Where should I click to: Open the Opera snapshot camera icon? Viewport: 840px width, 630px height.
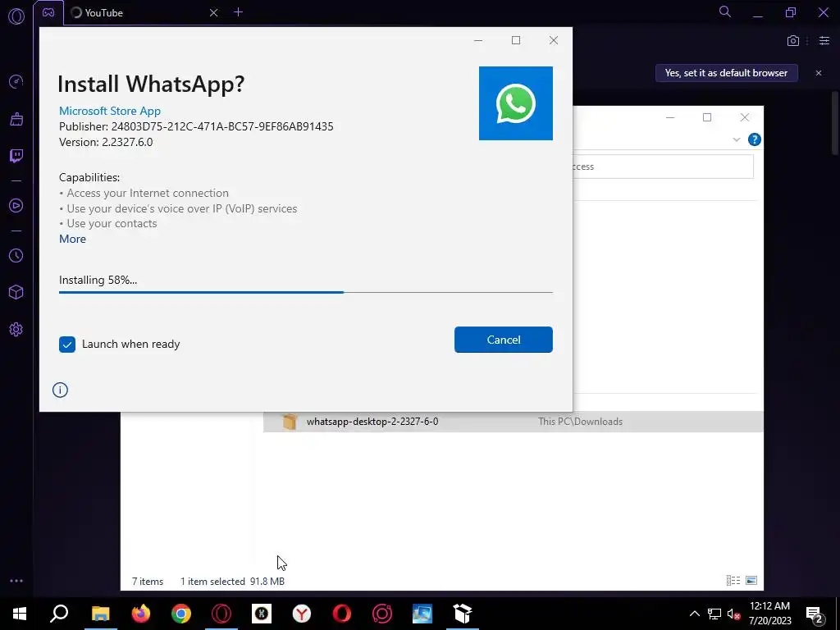tap(793, 41)
